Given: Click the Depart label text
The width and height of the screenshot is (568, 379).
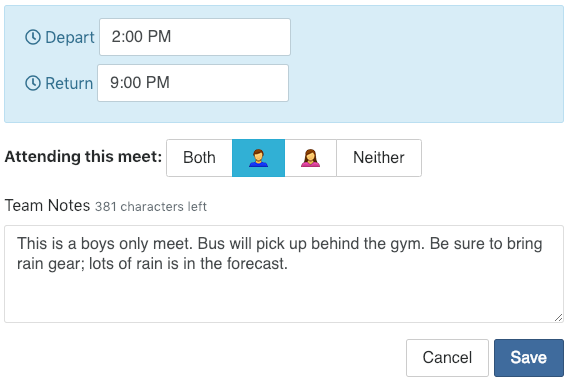Looking at the screenshot, I should (70, 38).
